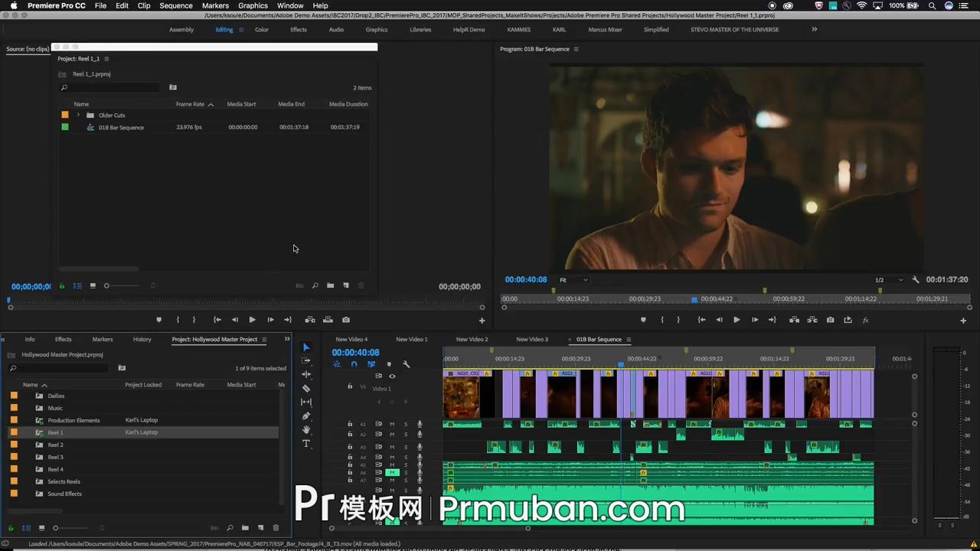
Task: Open Program monitor settings wrench
Action: [916, 280]
